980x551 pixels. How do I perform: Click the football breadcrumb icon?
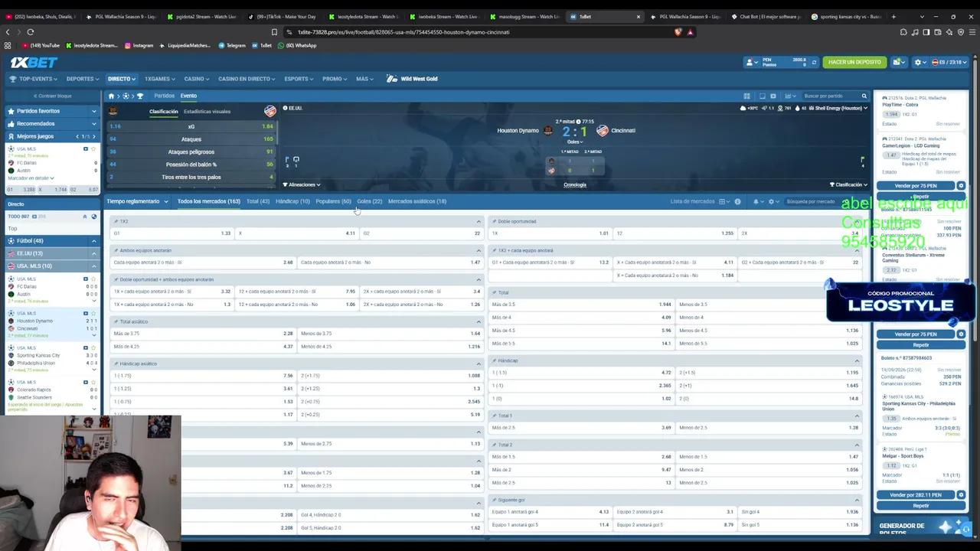126,96
